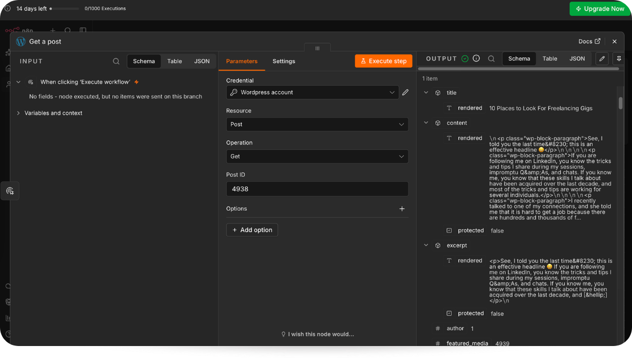Click the excerpt protected boolean icon
Viewport: 632px width, 364px height.
click(x=449, y=313)
